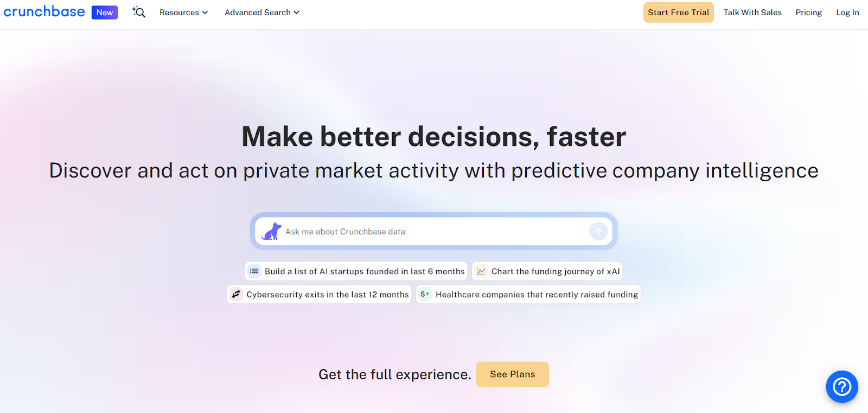Image resolution: width=868 pixels, height=413 pixels.
Task: Click the handshake icon beside Cybersecurity exits
Action: [x=236, y=294]
